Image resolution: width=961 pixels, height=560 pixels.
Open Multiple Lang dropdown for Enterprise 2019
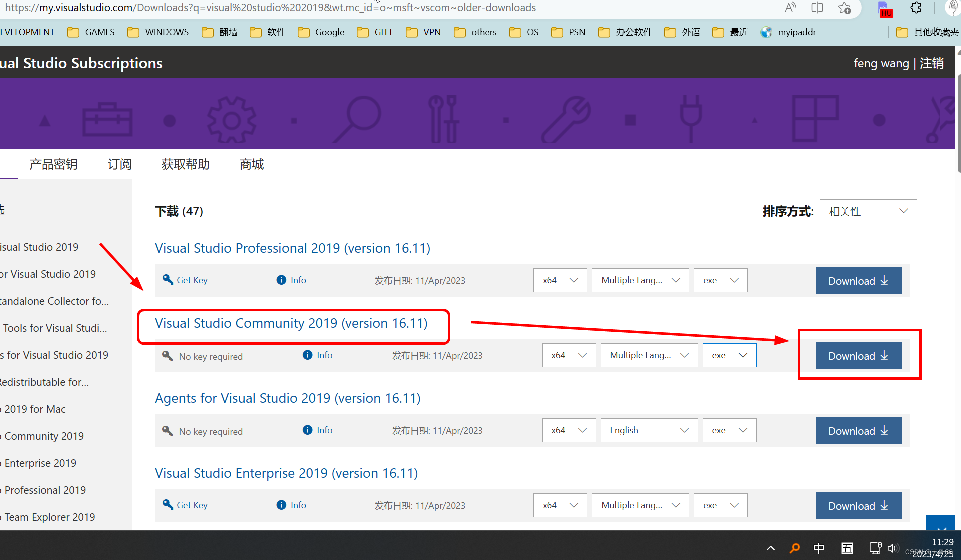click(640, 505)
